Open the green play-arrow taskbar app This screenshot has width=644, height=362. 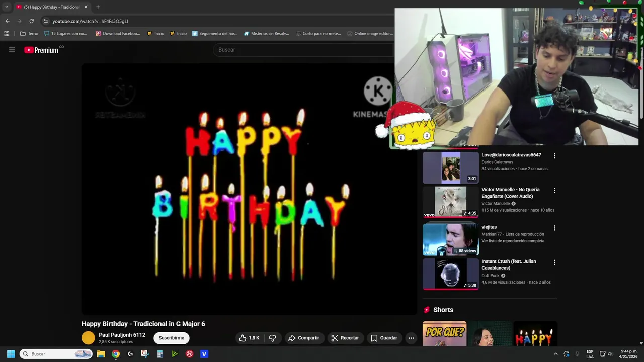pos(175,354)
